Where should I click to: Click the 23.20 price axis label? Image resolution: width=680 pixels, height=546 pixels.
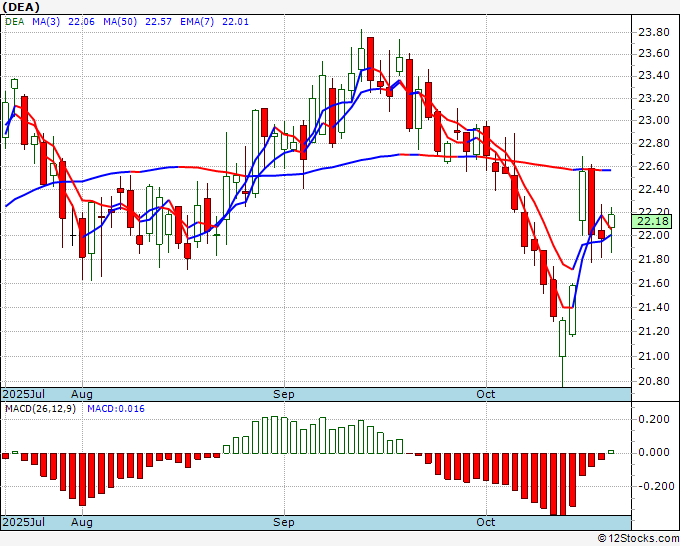(x=653, y=98)
